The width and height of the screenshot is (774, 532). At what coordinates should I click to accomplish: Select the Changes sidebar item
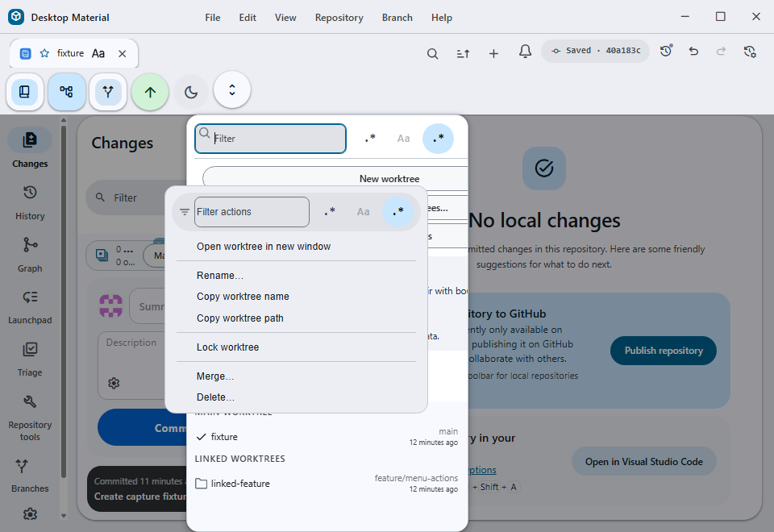click(30, 150)
